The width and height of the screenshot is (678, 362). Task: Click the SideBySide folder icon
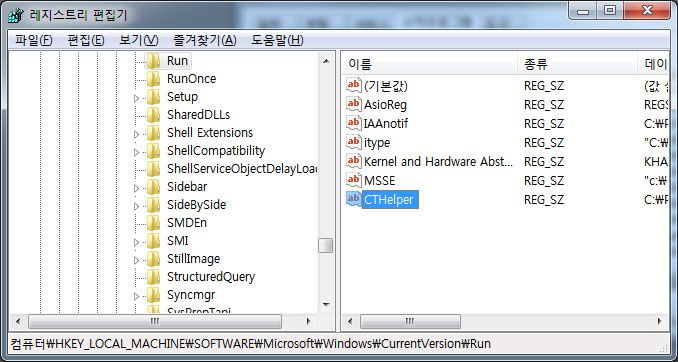click(x=153, y=205)
